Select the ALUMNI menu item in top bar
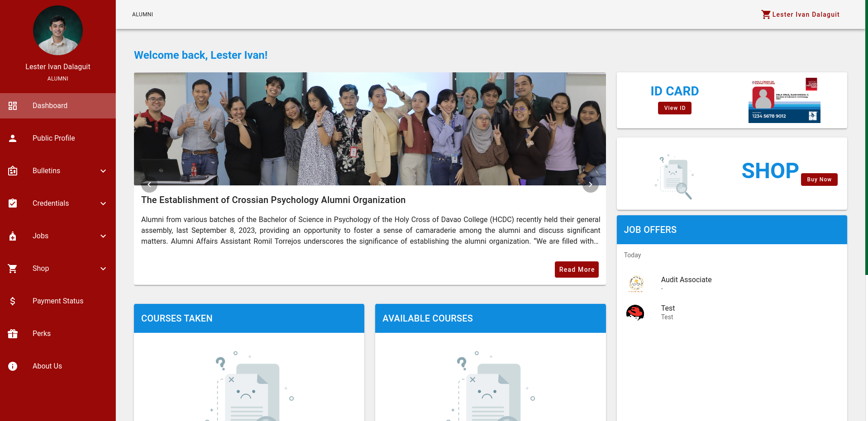This screenshot has width=868, height=421. [x=142, y=14]
